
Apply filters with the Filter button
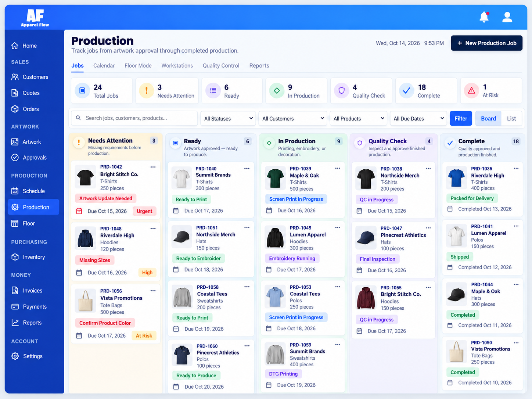click(461, 118)
